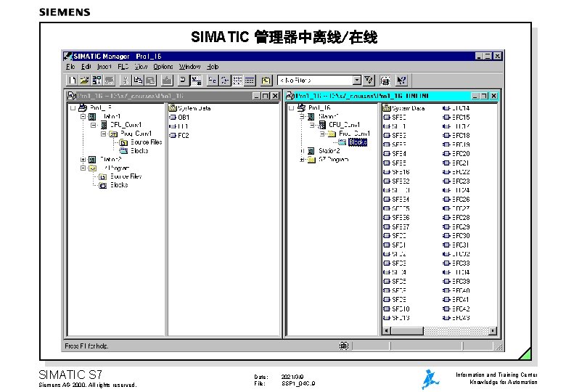566x392 pixels.
Task: Click the New project toolbar icon
Action: point(72,80)
